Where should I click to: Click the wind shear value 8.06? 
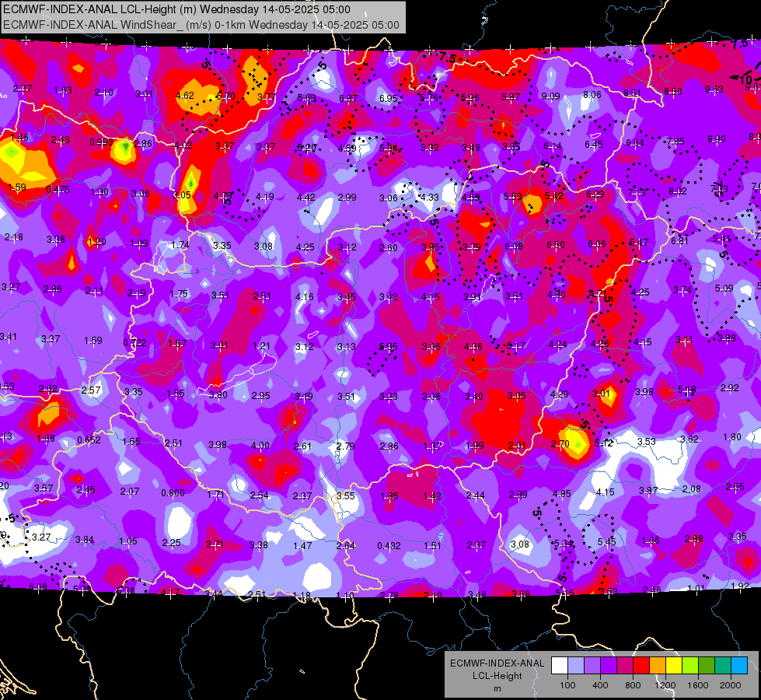(592, 95)
